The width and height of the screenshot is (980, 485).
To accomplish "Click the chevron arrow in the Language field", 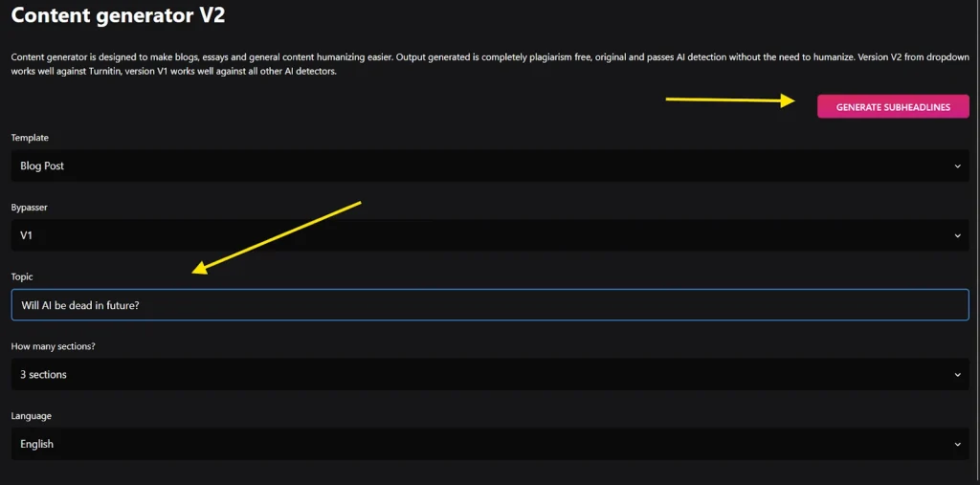I will click(x=957, y=444).
